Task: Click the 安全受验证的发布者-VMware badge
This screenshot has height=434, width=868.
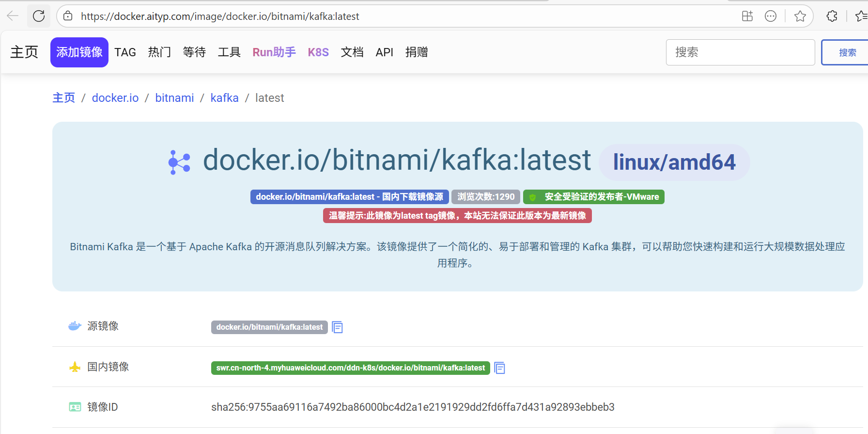Action: tap(594, 197)
